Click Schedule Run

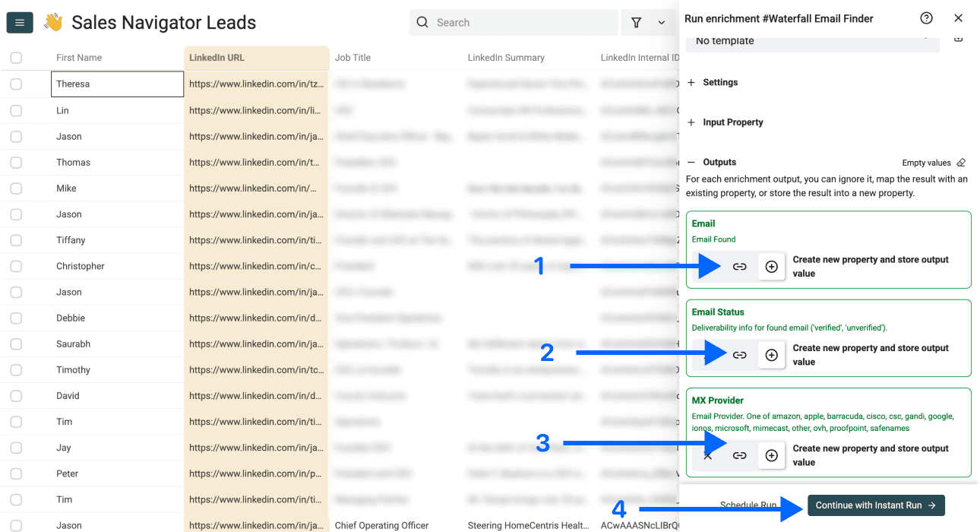[748, 505]
